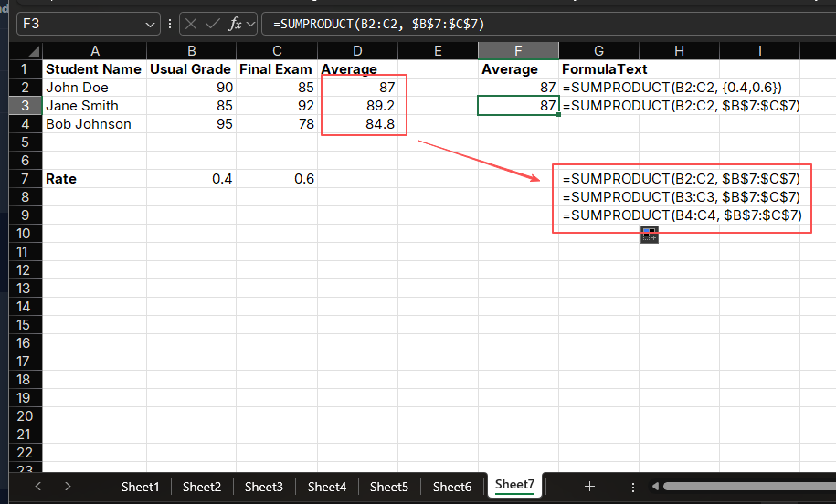Click the FormulaText header cell
This screenshot has height=504, width=836.
(x=598, y=69)
